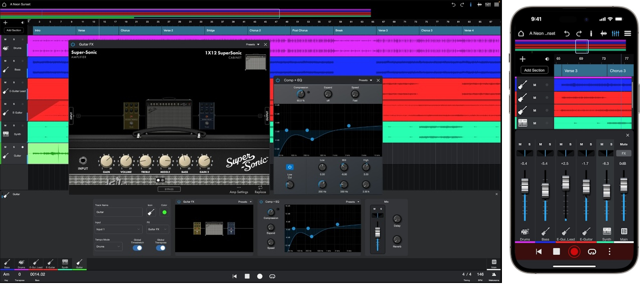Open track Icon picker in track settings
This screenshot has height=287, width=644.
(151, 212)
